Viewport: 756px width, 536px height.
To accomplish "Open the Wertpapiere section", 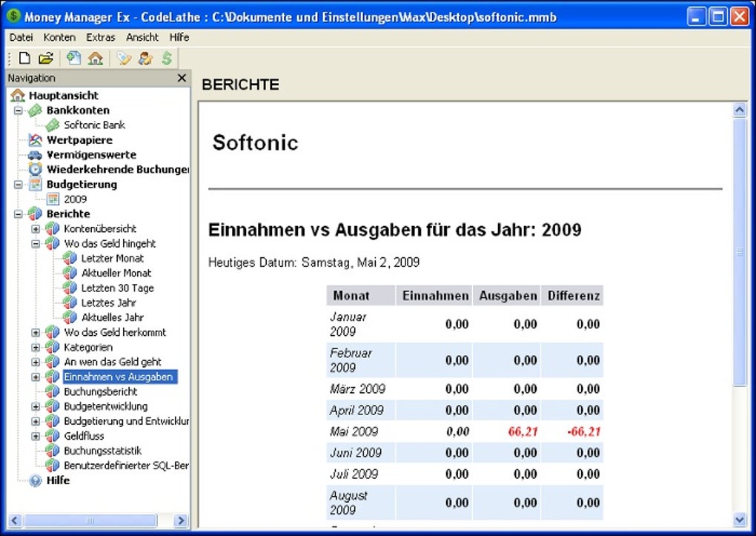I will tap(79, 140).
